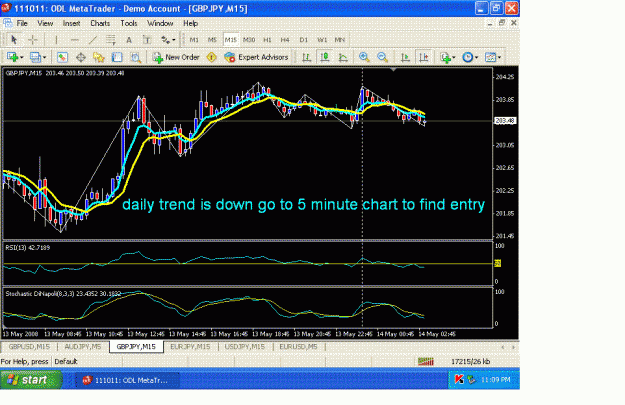This screenshot has height=405, width=625.
Task: Click the Templates icon
Action: tap(491, 57)
